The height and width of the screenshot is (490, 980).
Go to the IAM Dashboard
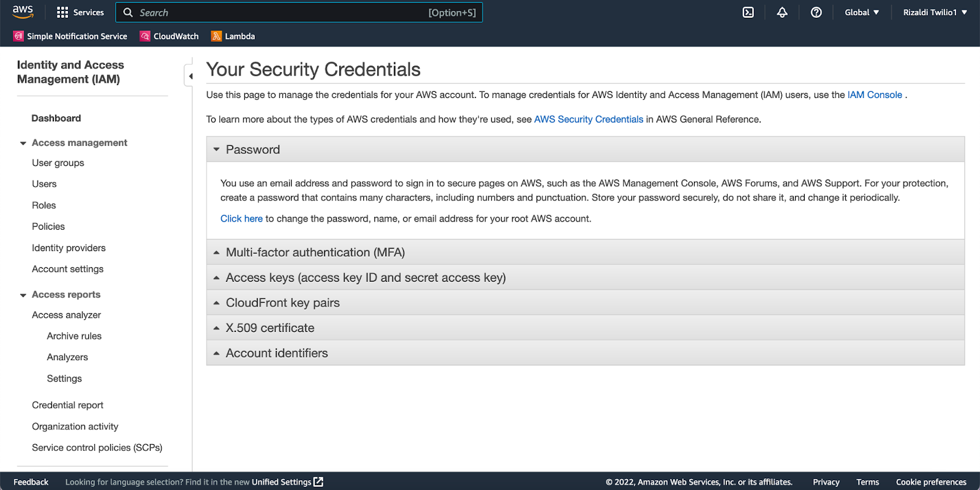[x=56, y=118]
